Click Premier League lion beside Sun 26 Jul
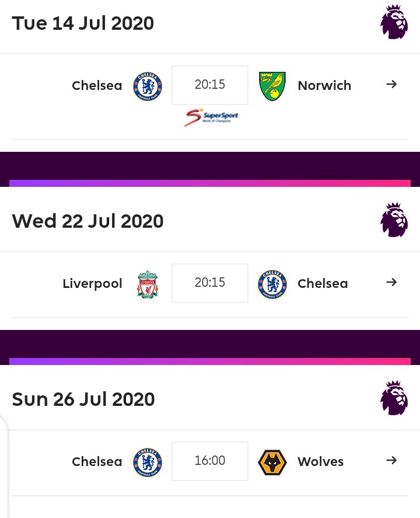This screenshot has width=420, height=518. (x=394, y=399)
